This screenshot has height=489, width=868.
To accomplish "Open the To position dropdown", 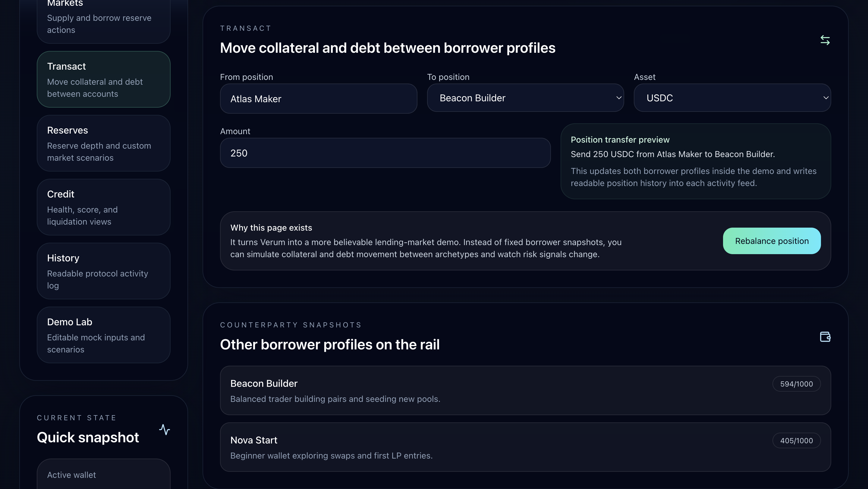I will [525, 98].
